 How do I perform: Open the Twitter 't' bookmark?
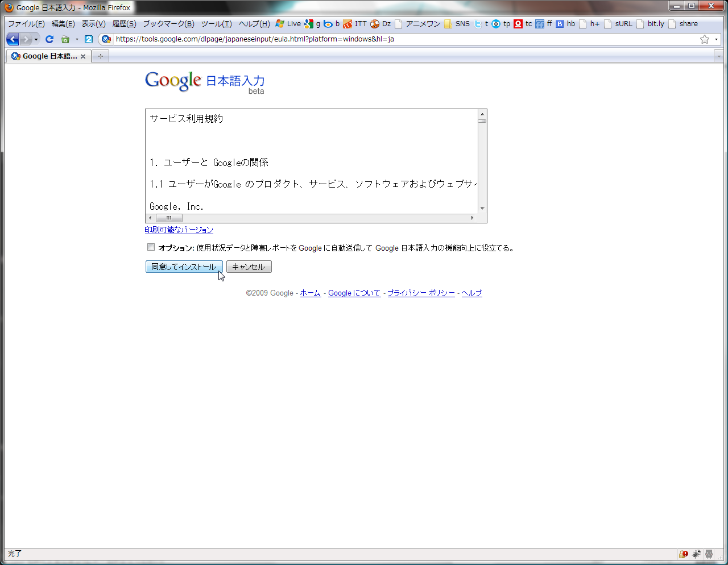tap(481, 24)
